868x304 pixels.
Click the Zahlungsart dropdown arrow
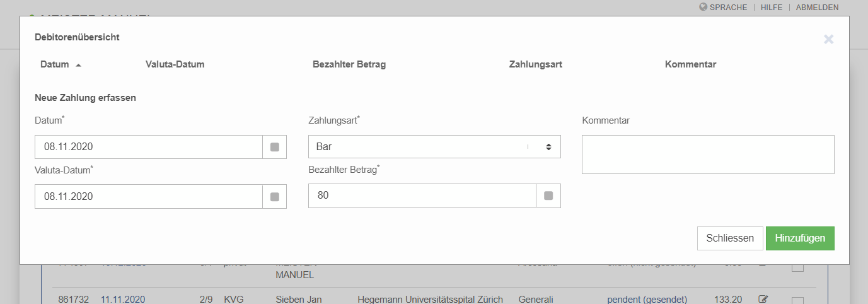coord(548,147)
